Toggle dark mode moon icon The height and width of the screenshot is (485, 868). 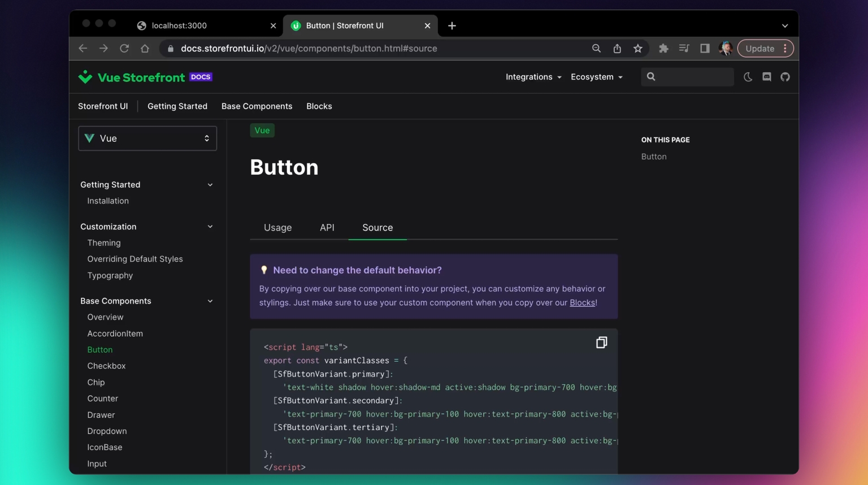[748, 77]
